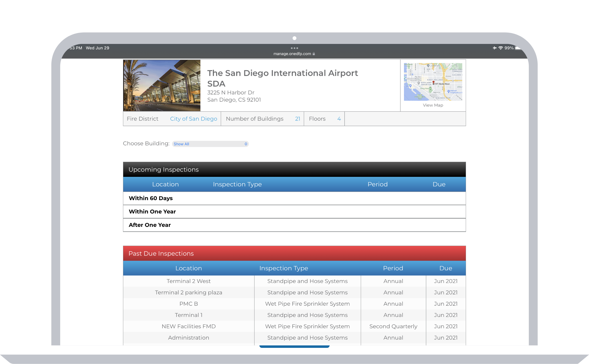Click the battery status icon
This screenshot has width=589, height=364.
[518, 48]
